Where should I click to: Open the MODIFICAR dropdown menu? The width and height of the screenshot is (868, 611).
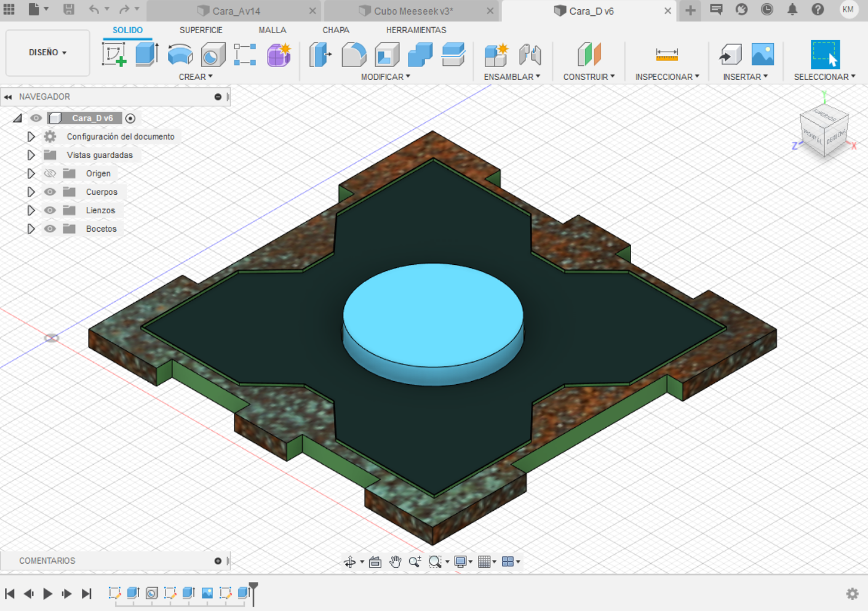click(385, 77)
